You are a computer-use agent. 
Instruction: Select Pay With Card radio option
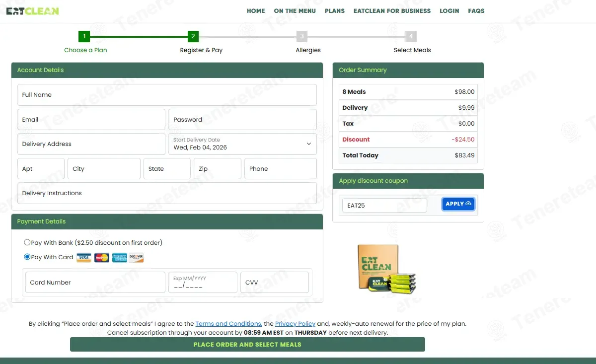point(27,257)
